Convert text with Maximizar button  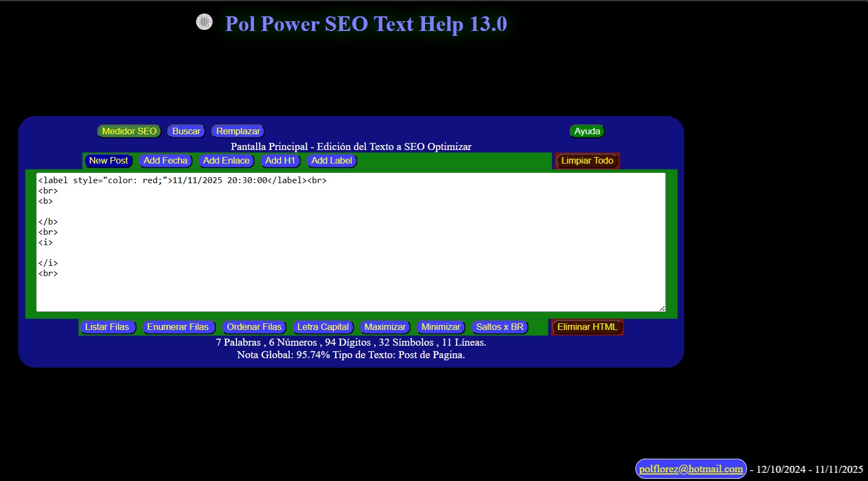385,327
